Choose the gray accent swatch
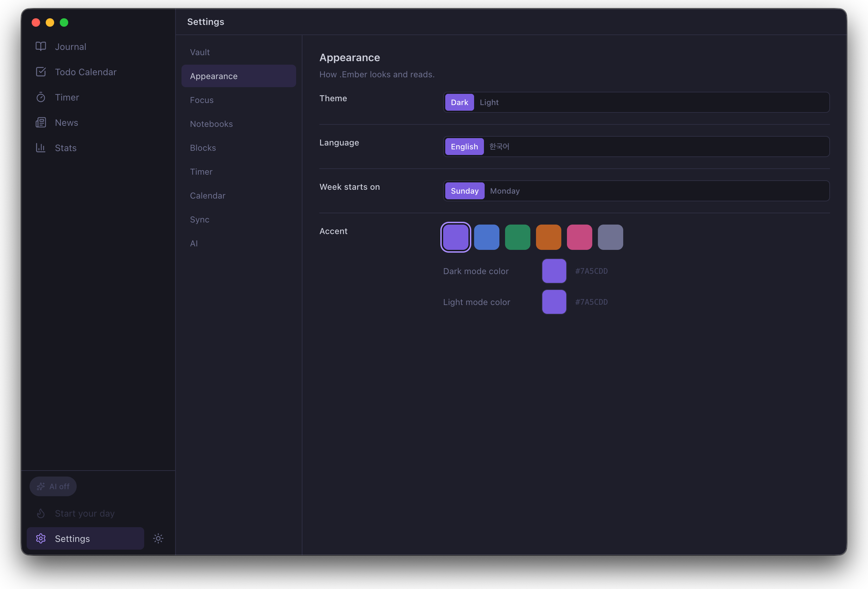This screenshot has width=868, height=589. [x=611, y=237]
